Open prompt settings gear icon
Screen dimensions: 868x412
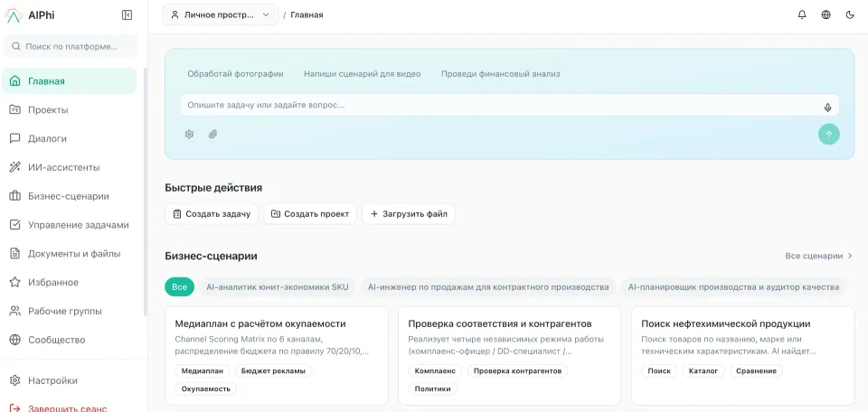point(189,134)
